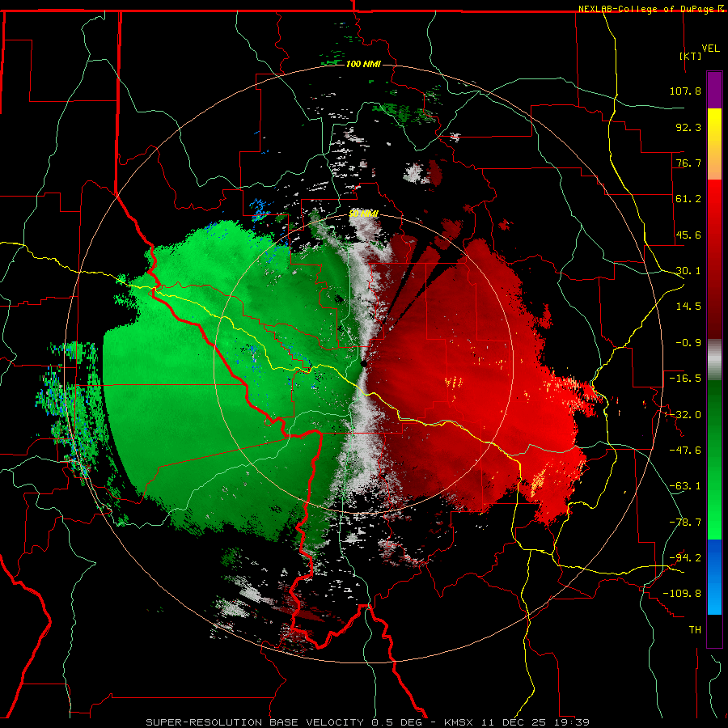Click the 50 NMI range ring label

(363, 214)
